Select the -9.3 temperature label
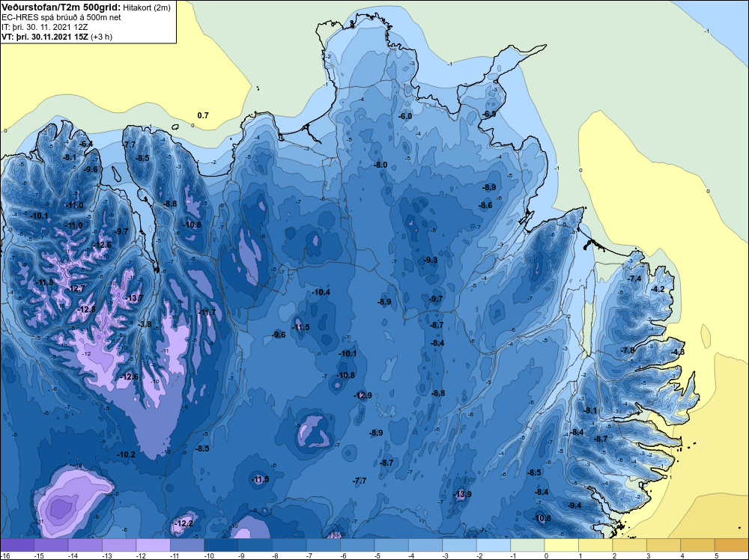Image resolution: width=749 pixels, height=560 pixels. 431,261
